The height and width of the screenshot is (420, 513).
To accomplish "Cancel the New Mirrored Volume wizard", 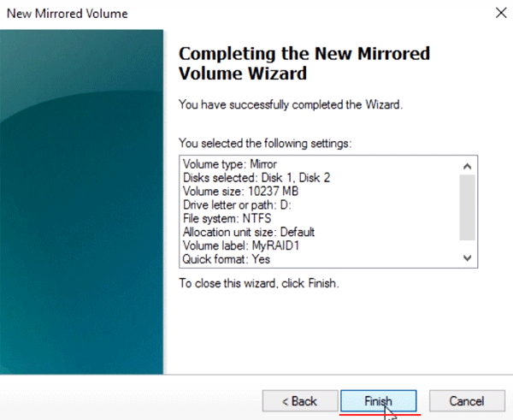I will 467,400.
